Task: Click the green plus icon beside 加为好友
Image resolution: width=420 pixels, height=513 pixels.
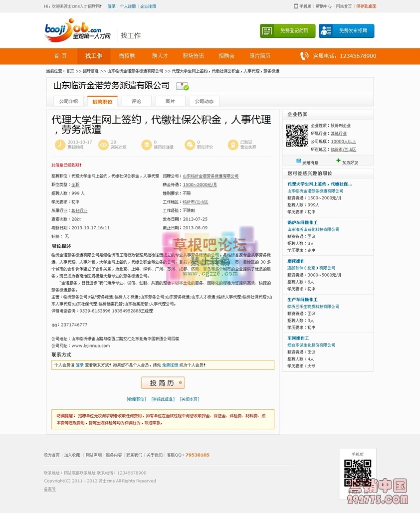Action: coord(338,161)
